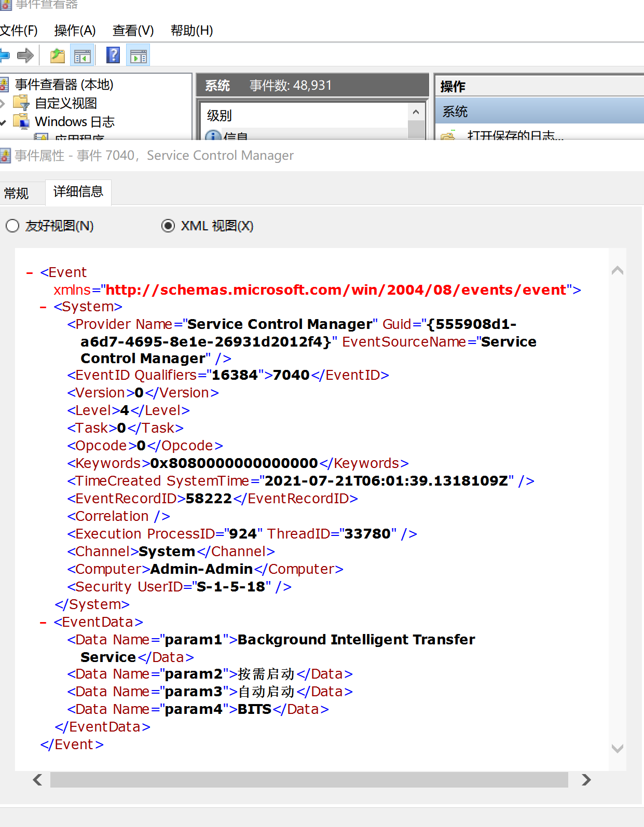Collapse the EventData XML node
The width and height of the screenshot is (644, 827).
coord(44,623)
